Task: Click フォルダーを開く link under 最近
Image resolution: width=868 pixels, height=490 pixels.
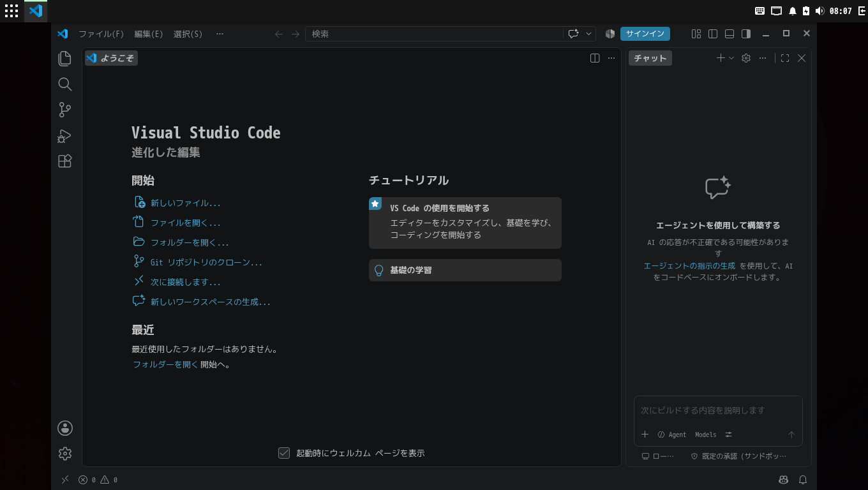Action: pyautogui.click(x=165, y=364)
